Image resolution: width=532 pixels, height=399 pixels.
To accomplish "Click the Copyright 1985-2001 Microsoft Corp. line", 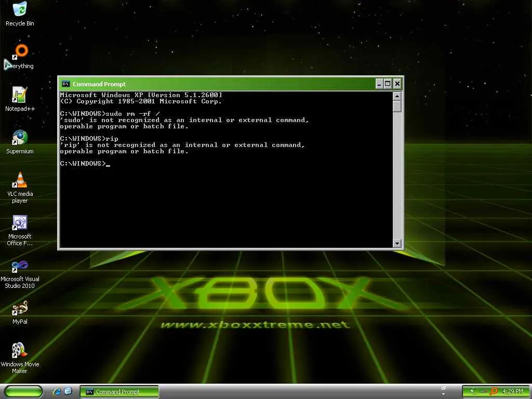I will (x=141, y=101).
